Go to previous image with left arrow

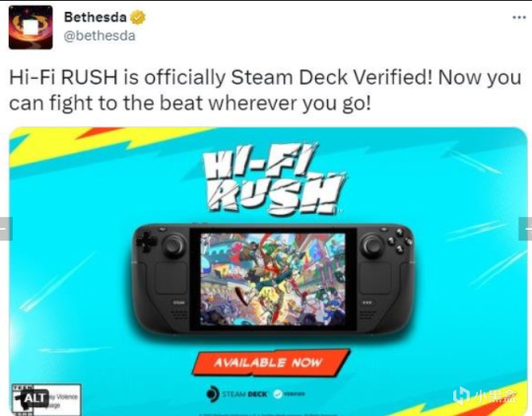[x=6, y=229]
